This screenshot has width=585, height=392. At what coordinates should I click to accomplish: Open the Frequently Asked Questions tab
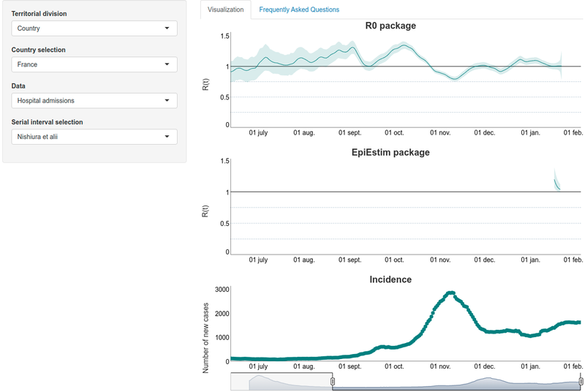click(x=299, y=10)
